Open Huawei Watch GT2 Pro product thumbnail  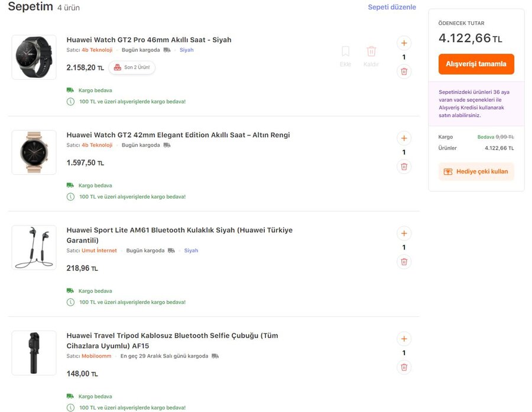point(34,57)
